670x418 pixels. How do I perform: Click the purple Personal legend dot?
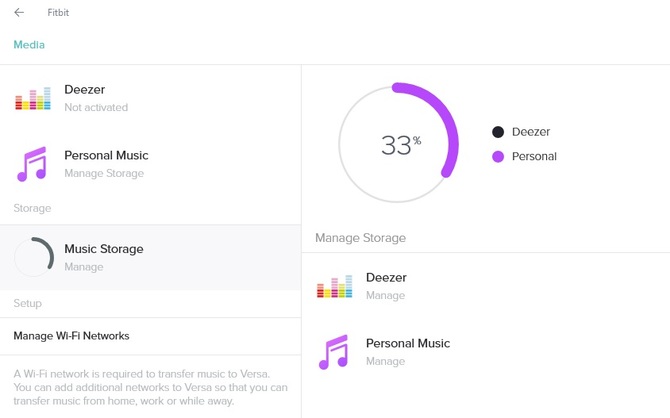coord(498,156)
